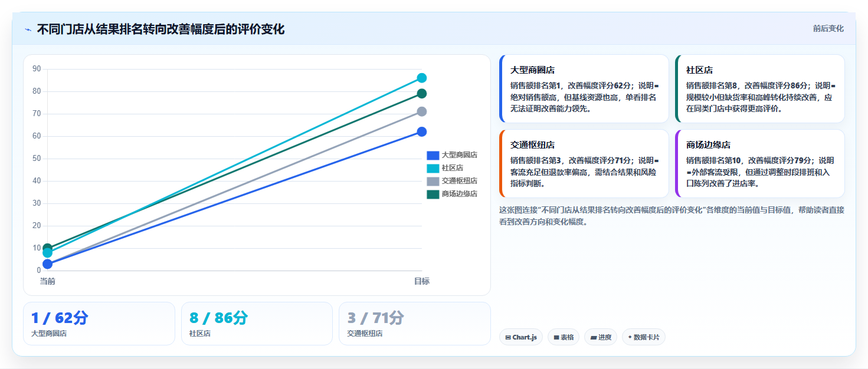
Task: Select 大型商圈店 current point at 1
Action: tap(48, 264)
